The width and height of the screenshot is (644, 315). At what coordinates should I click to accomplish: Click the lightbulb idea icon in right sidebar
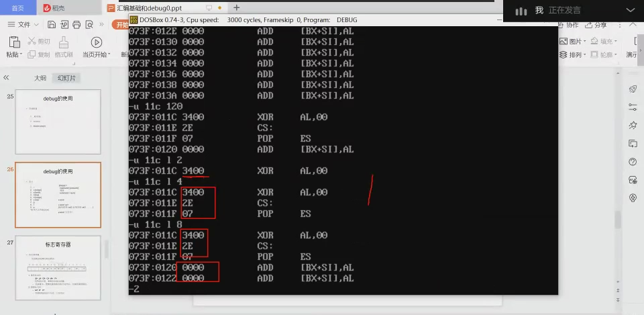pos(633,198)
